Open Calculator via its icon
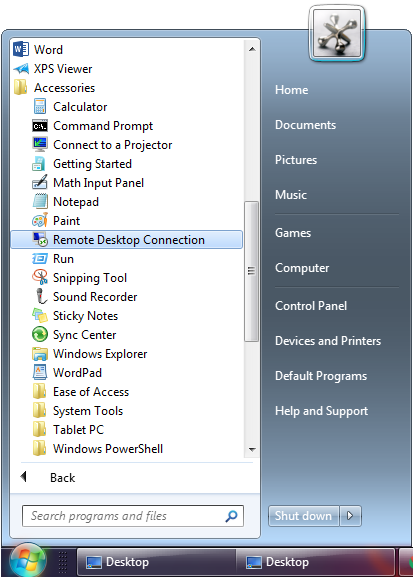The image size is (413, 577). pyautogui.click(x=40, y=107)
